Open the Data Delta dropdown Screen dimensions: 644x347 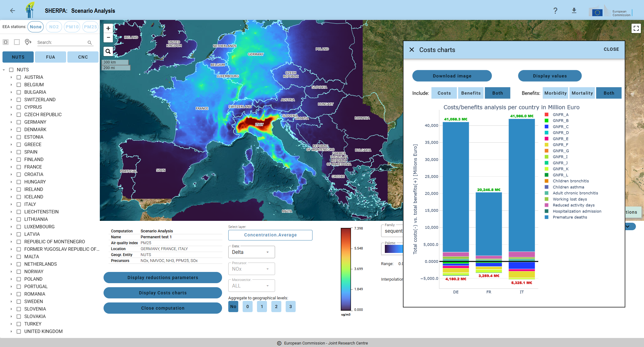pyautogui.click(x=251, y=252)
